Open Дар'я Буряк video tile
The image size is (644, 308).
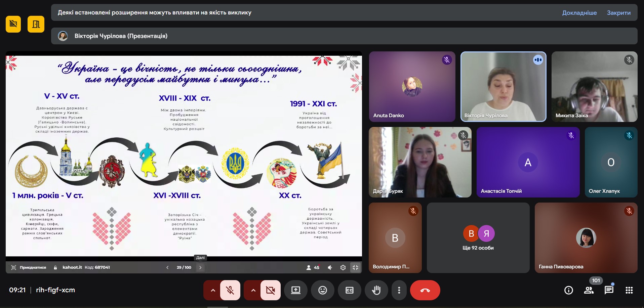click(420, 162)
